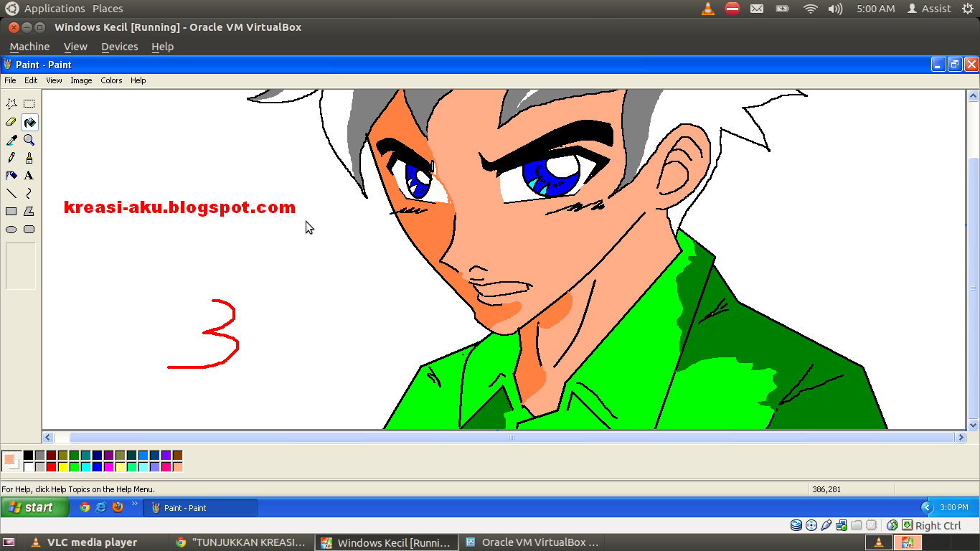Click the horizontal scrollbar right arrow
The image size is (980, 551).
point(961,437)
